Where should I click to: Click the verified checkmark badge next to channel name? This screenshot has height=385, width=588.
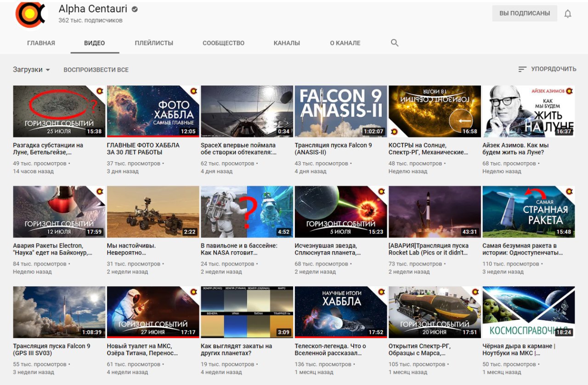[x=135, y=9]
